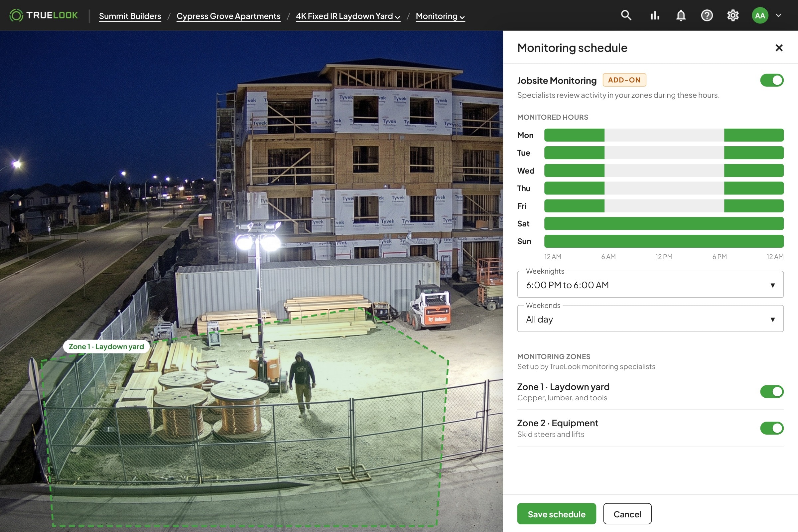Open the 4K Fixed IR Laydown Yard dropdown
This screenshot has height=532, width=798.
tap(348, 16)
